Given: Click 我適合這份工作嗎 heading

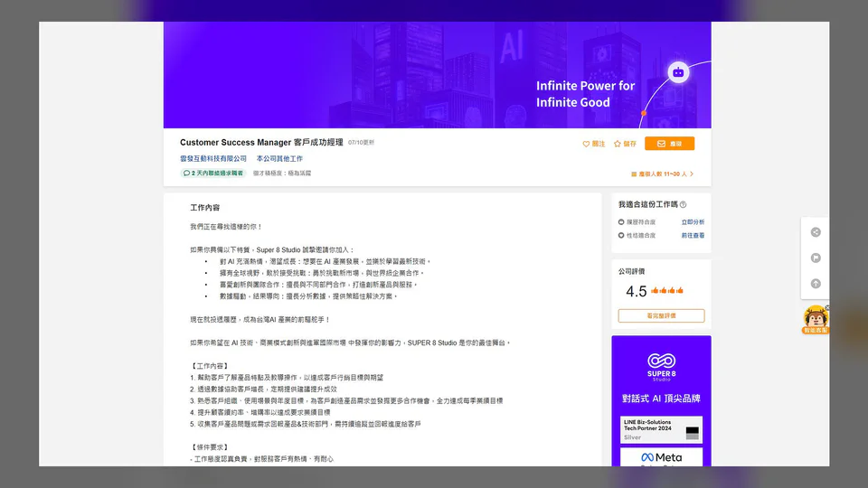Looking at the screenshot, I should [x=647, y=205].
